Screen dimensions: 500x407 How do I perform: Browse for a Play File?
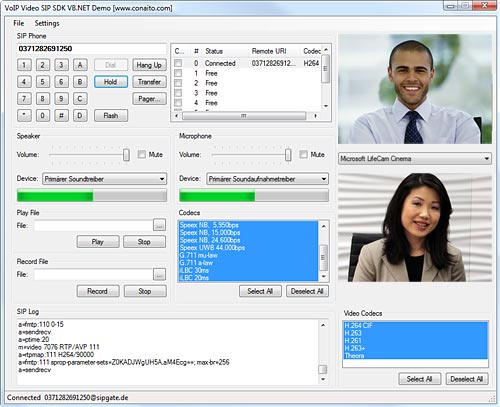160,225
